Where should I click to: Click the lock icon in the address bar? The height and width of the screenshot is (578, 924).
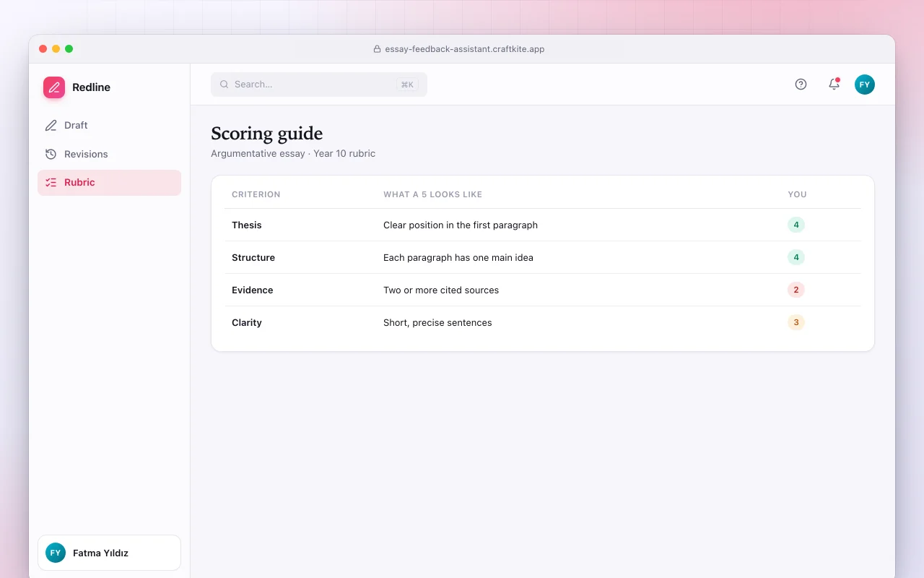point(377,49)
